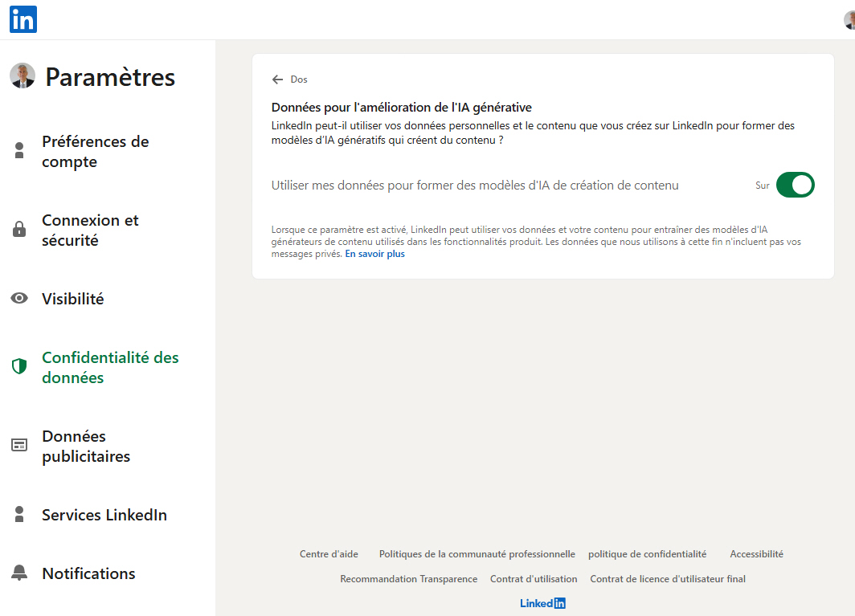Click Contrat d'utilisation in the footer
This screenshot has width=855, height=616.
point(534,578)
